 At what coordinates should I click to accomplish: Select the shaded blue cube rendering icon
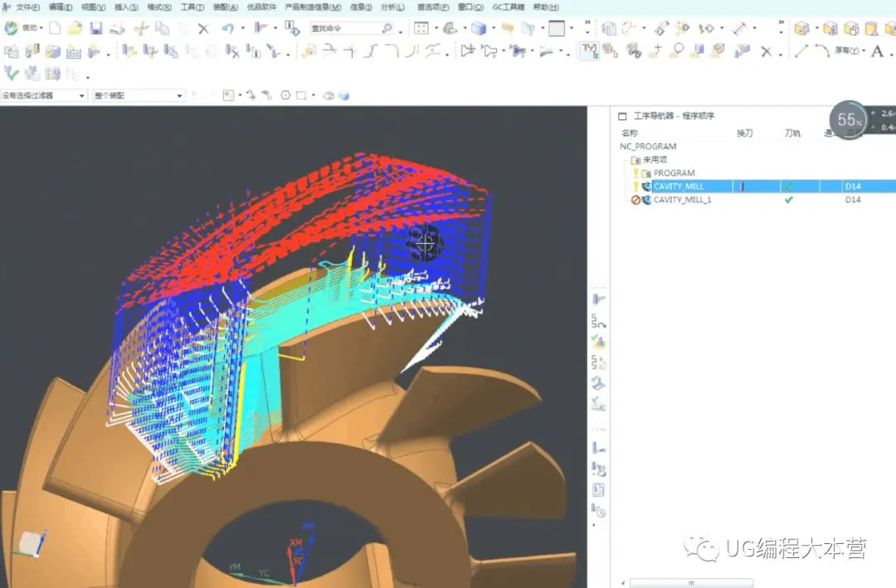pyautogui.click(x=479, y=28)
